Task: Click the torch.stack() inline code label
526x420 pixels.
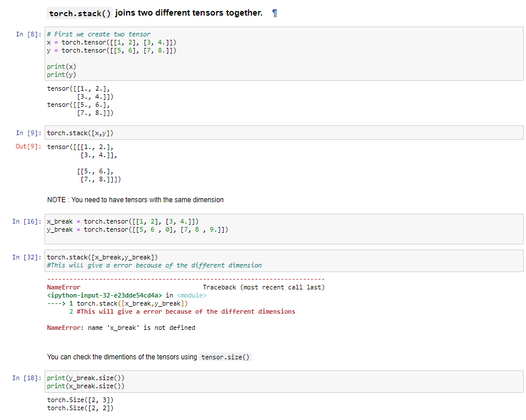Action: [79, 12]
